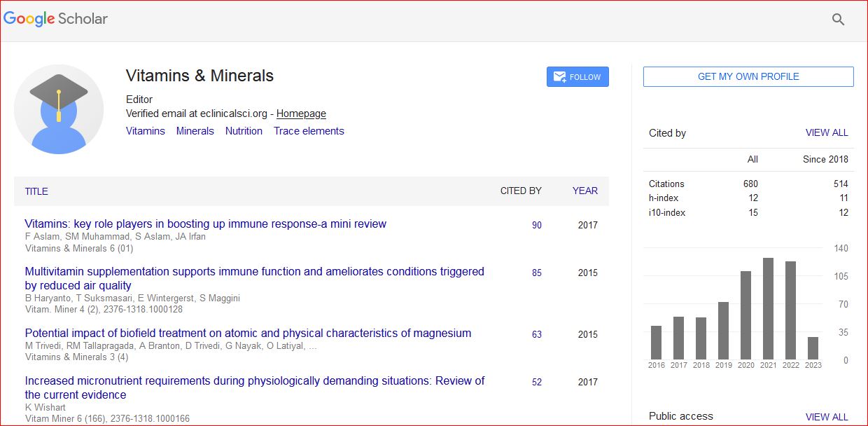The width and height of the screenshot is (868, 426).
Task: Click the Google Scholar logo
Action: point(56,19)
